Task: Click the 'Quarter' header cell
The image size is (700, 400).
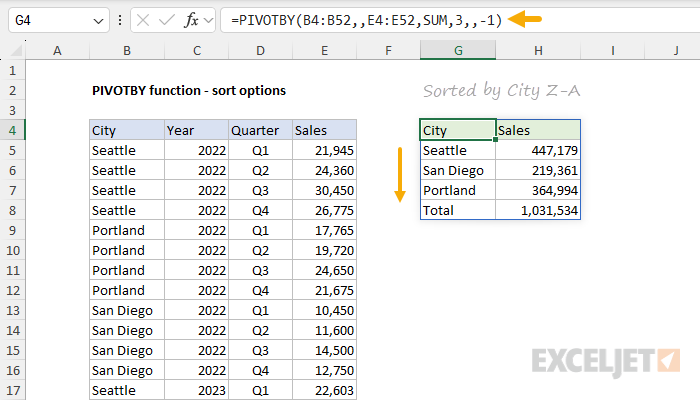Action: coord(260,130)
